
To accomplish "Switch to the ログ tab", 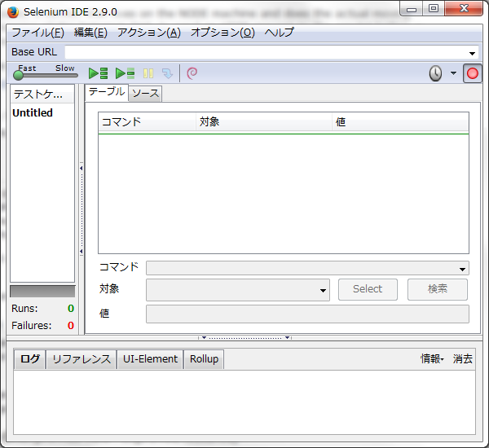I will (30, 359).
